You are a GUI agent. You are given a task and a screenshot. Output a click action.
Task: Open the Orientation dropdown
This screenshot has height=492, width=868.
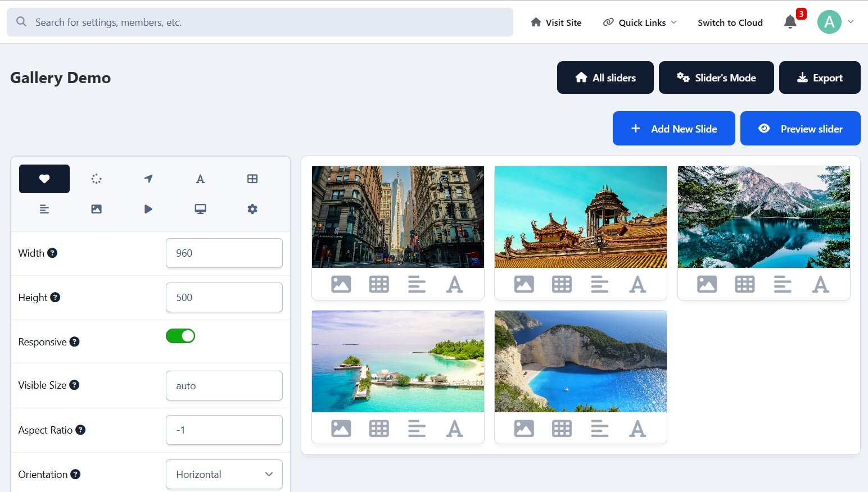pos(224,474)
